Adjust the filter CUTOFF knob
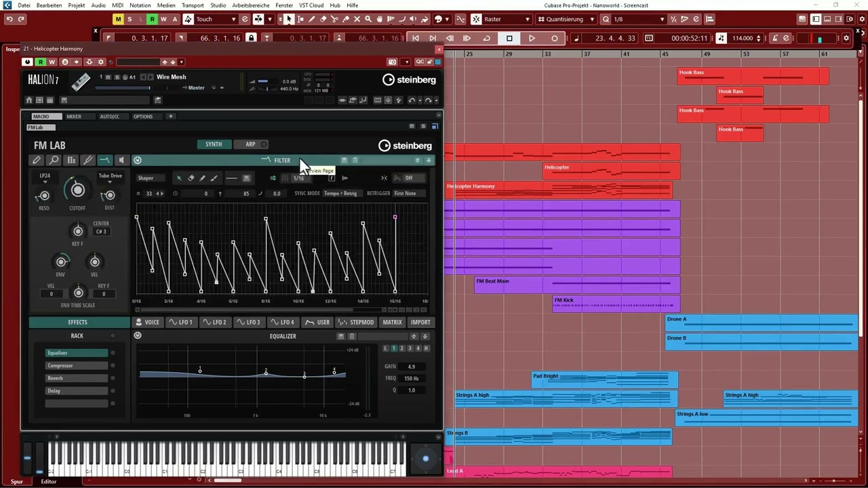Screen dimensions: 868x488 click(x=77, y=190)
